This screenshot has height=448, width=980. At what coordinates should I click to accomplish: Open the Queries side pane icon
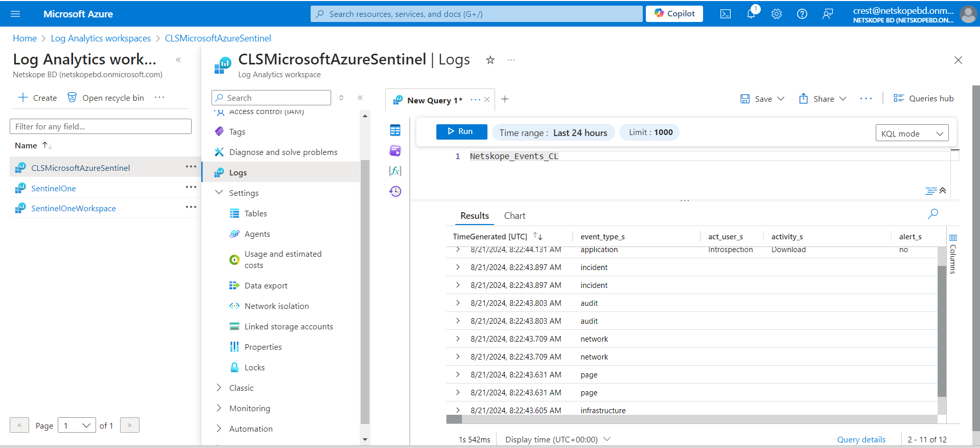(x=395, y=151)
